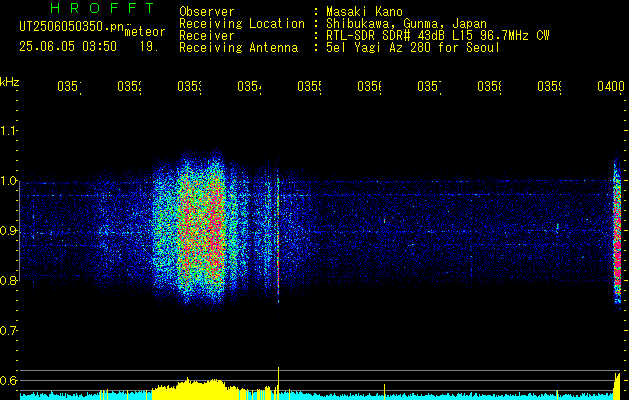
Task: Click the HROFFT title text
Action: click(x=103, y=8)
